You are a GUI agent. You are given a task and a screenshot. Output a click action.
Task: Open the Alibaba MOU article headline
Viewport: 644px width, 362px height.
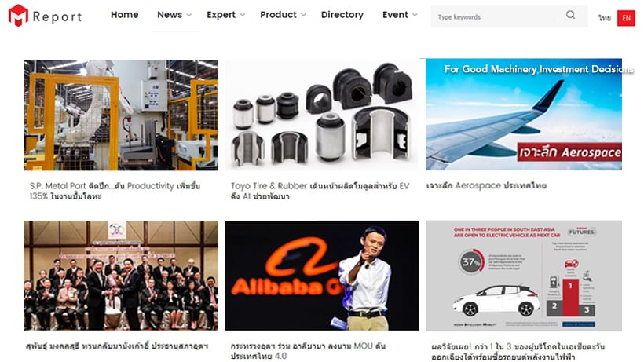coord(308,351)
